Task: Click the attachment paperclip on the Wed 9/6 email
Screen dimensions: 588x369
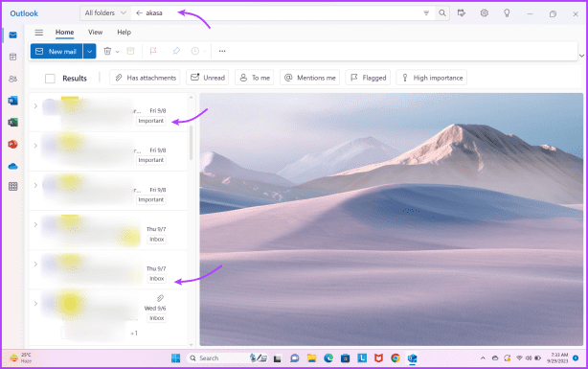Action: (160, 298)
